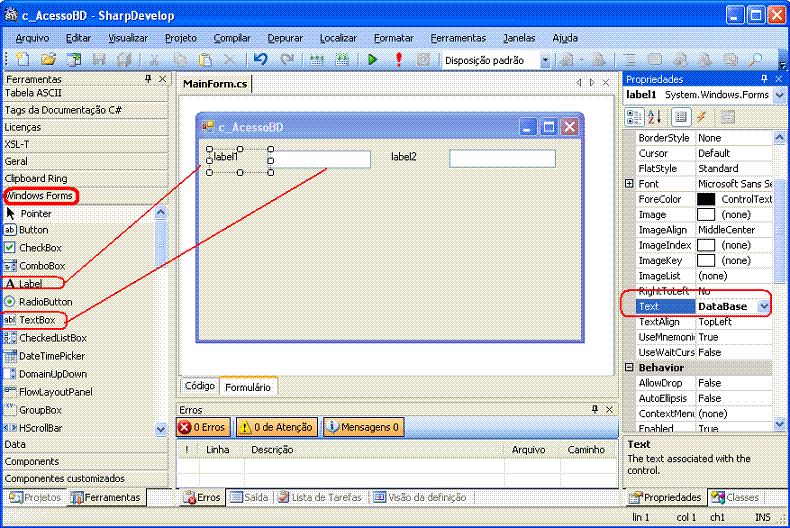Expand the Data toolbox category
The image size is (790, 528).
(x=86, y=444)
